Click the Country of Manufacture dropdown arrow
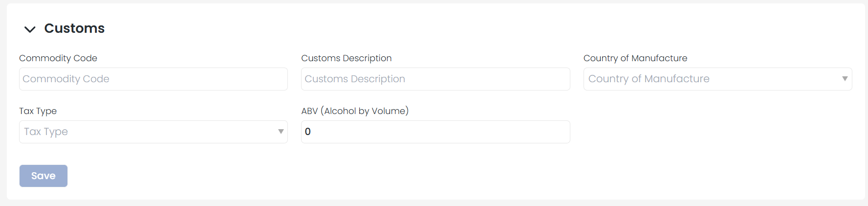868x206 pixels. tap(845, 79)
